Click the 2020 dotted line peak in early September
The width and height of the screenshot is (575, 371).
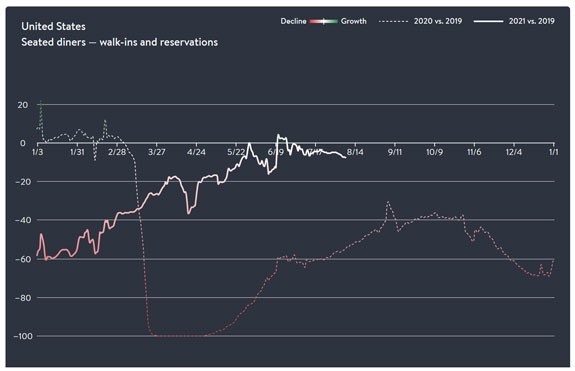(x=388, y=202)
